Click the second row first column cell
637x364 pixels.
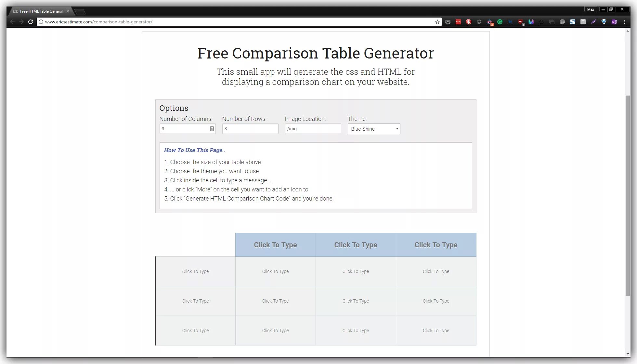tap(196, 301)
